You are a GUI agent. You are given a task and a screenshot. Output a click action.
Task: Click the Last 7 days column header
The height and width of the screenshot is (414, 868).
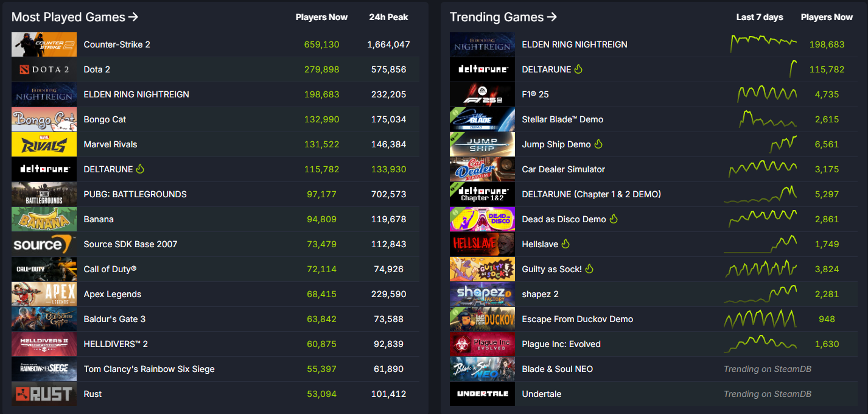point(760,17)
